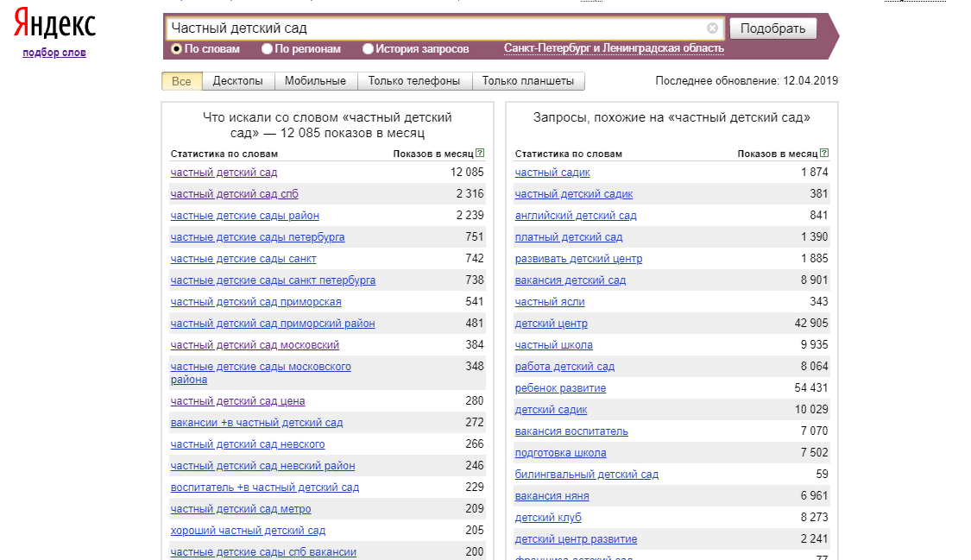Open the link 'частные детские сады санкт'
Screen dimensions: 971x560
coord(243,259)
